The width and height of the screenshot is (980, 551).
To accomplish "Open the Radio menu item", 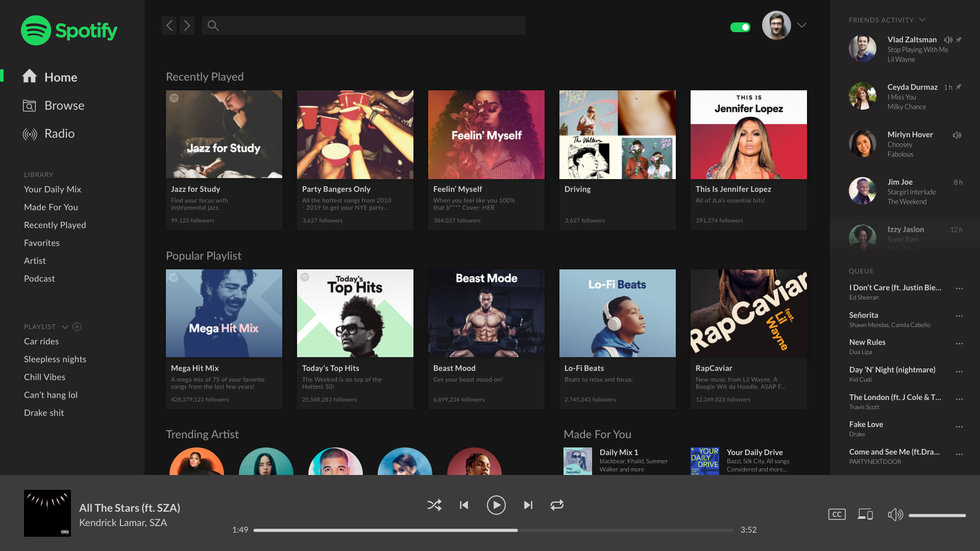I will 49,134.
